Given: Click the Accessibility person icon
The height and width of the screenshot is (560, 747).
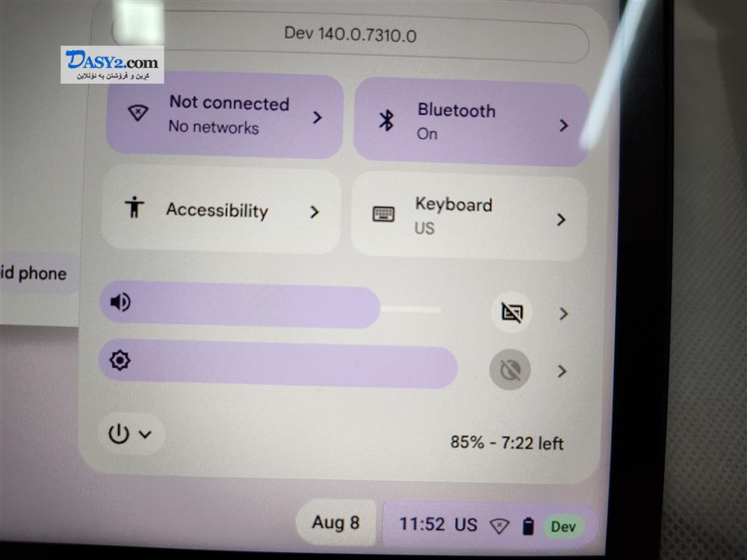Looking at the screenshot, I should (134, 207).
